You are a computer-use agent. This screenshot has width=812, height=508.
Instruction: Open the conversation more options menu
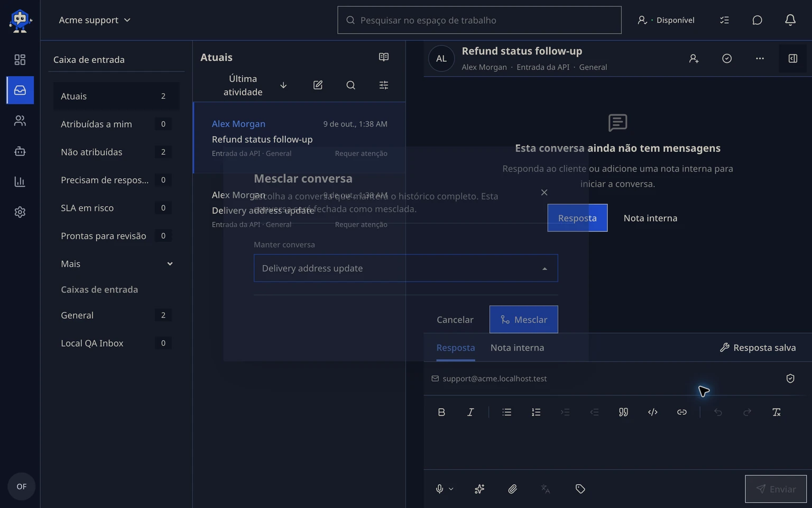[x=760, y=59]
